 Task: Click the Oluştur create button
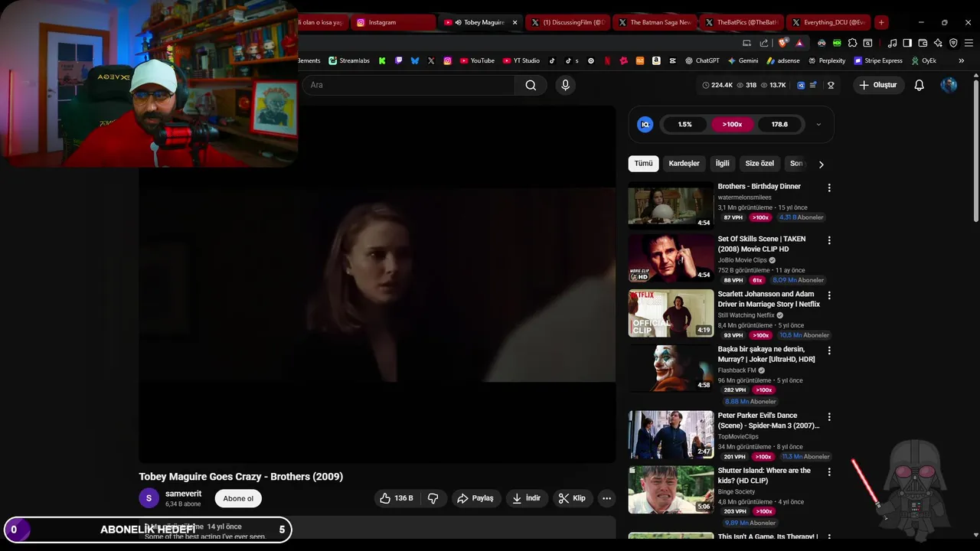coord(878,85)
